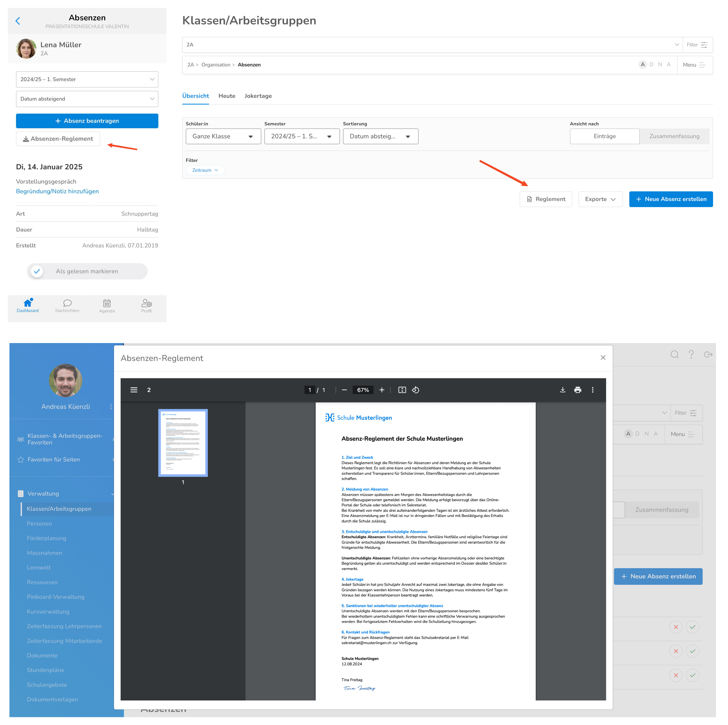Click the PDF print icon
The height and width of the screenshot is (725, 728).
[577, 390]
